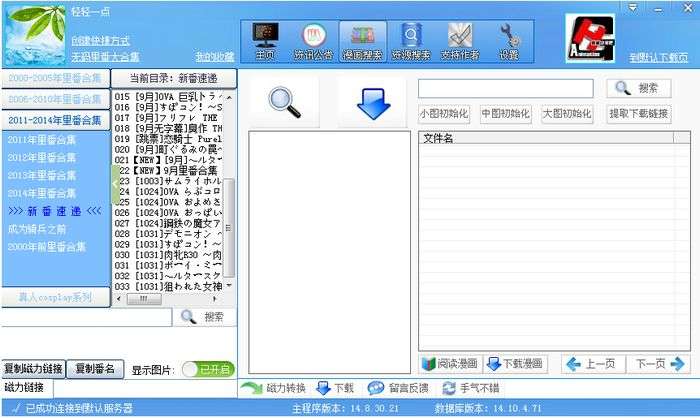The height and width of the screenshot is (418, 700).
Task: Click the large blue download arrow
Action: click(x=373, y=103)
